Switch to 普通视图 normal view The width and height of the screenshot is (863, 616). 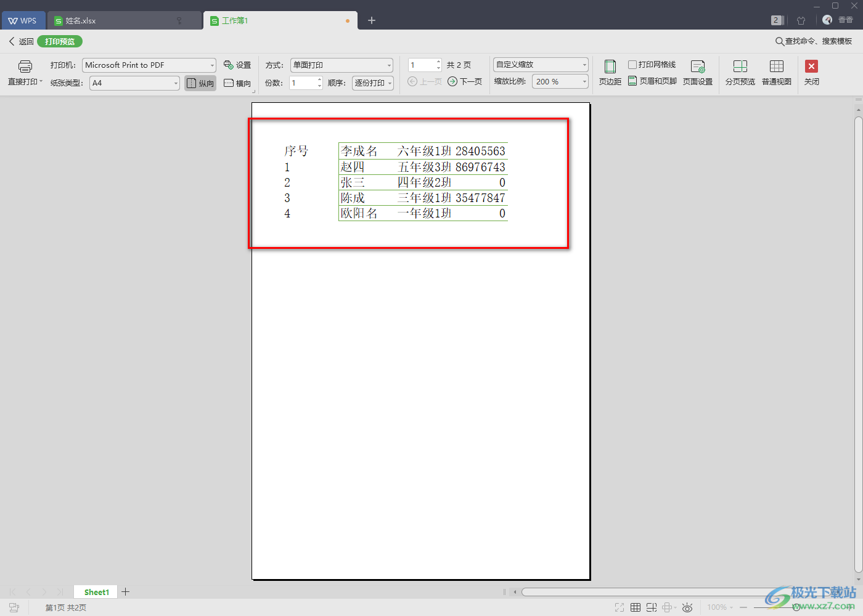point(777,73)
